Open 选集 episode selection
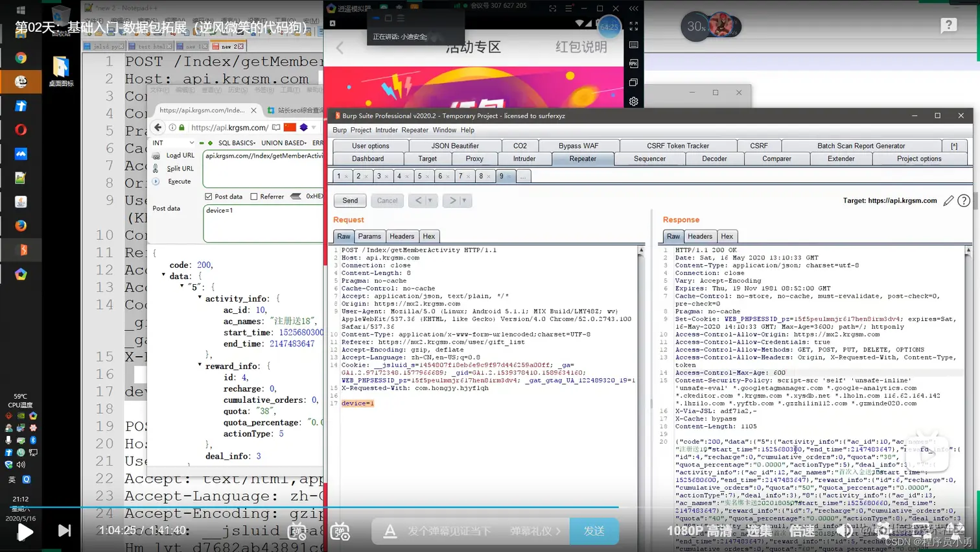Viewport: 980px width, 552px height. point(759,531)
